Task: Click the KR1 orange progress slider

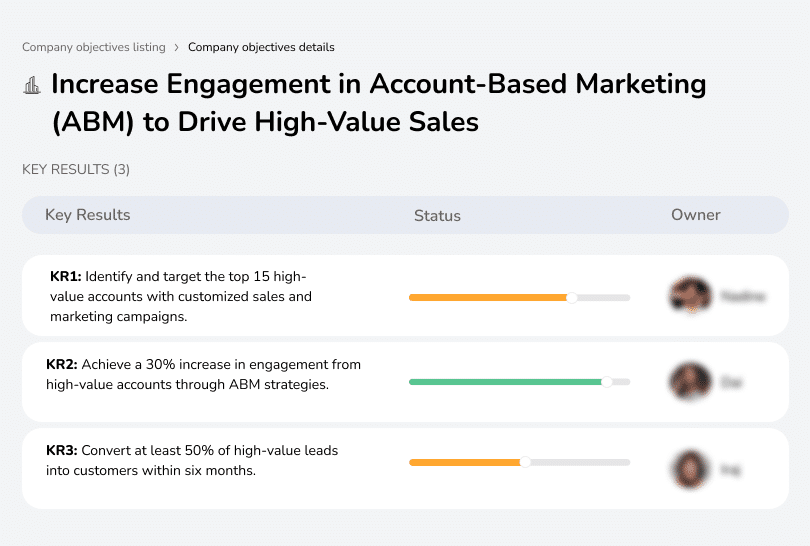Action: (x=519, y=298)
